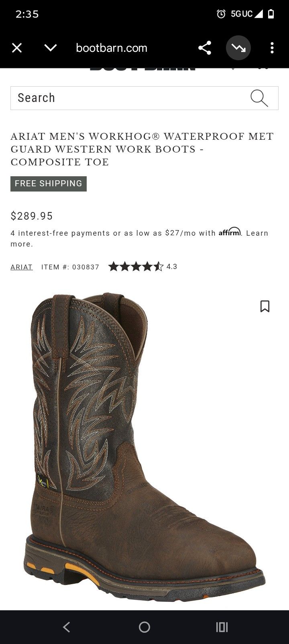Tap the bootbarn.com URL text
The image size is (289, 644).
(x=112, y=48)
